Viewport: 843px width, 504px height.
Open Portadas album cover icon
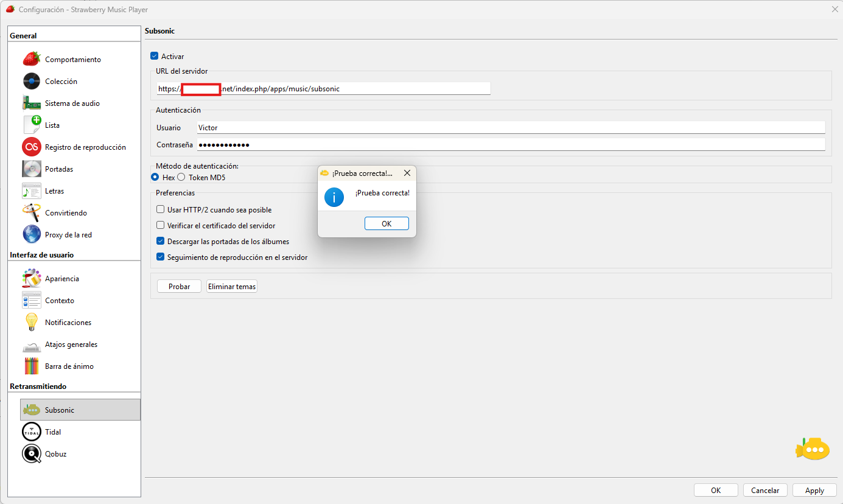pyautogui.click(x=32, y=169)
